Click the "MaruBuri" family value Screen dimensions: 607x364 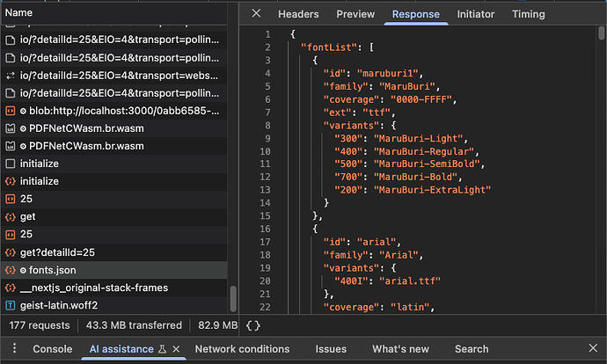406,86
